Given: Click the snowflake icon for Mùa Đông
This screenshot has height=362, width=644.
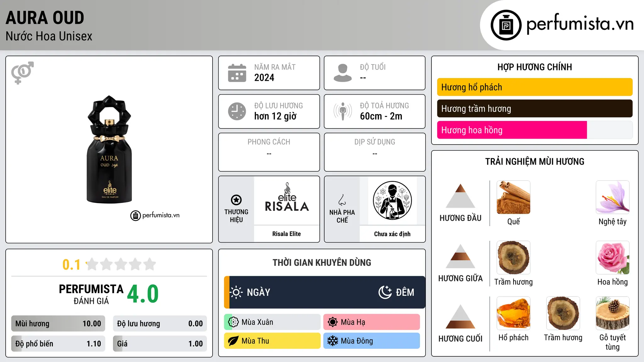Looking at the screenshot, I should [333, 341].
